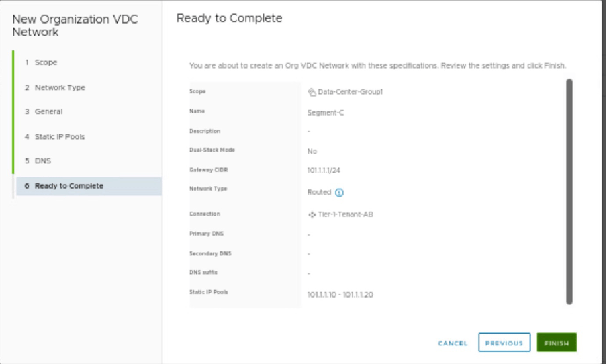Open the Network Type step
Viewport: 607px width, 364px height.
click(x=59, y=87)
